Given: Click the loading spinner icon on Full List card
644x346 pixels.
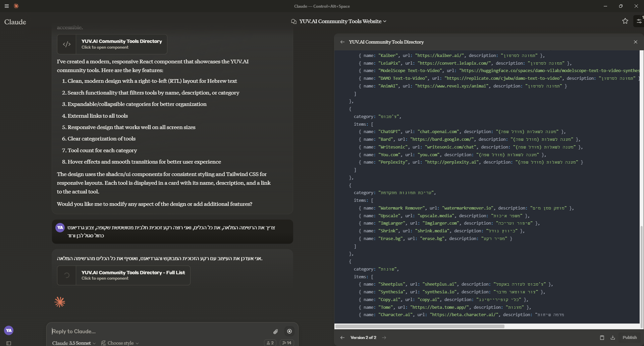Looking at the screenshot, I should 67,275.
